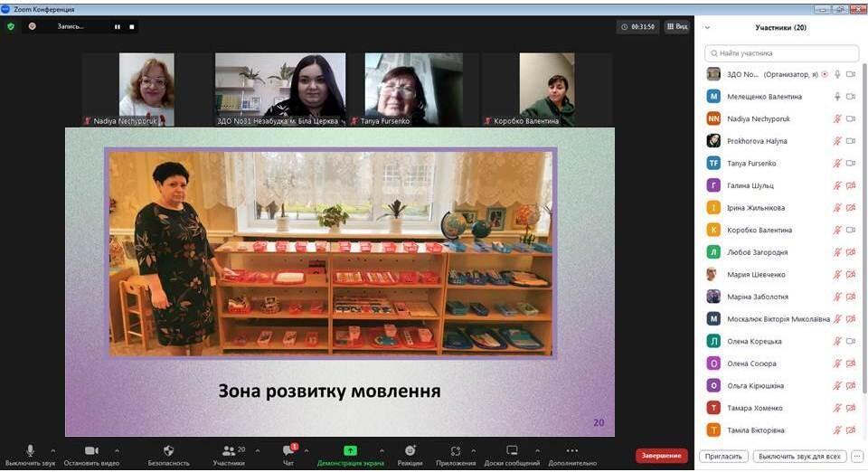Image resolution: width=868 pixels, height=472 pixels.
Task: Select Коробко Валентина video thumbnail
Action: coord(547,90)
